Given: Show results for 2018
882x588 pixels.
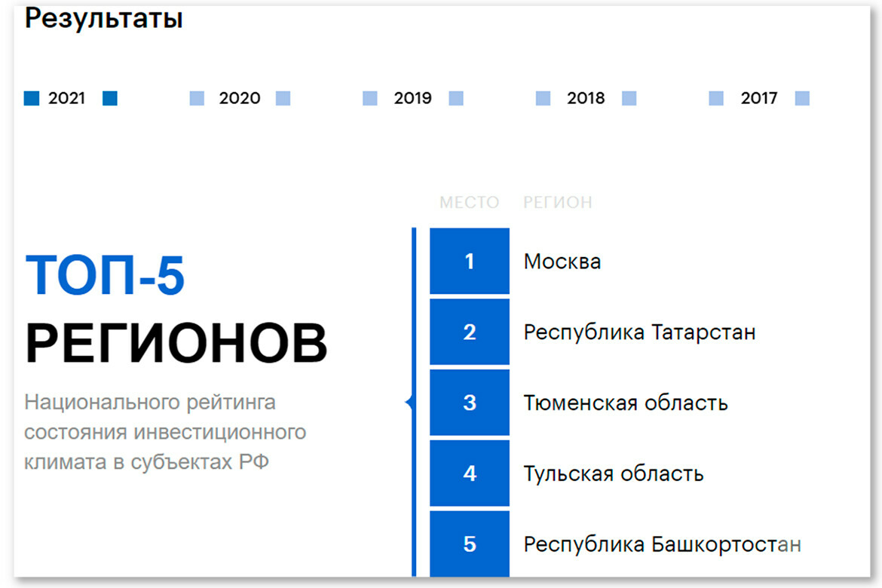Looking at the screenshot, I should click(x=586, y=98).
